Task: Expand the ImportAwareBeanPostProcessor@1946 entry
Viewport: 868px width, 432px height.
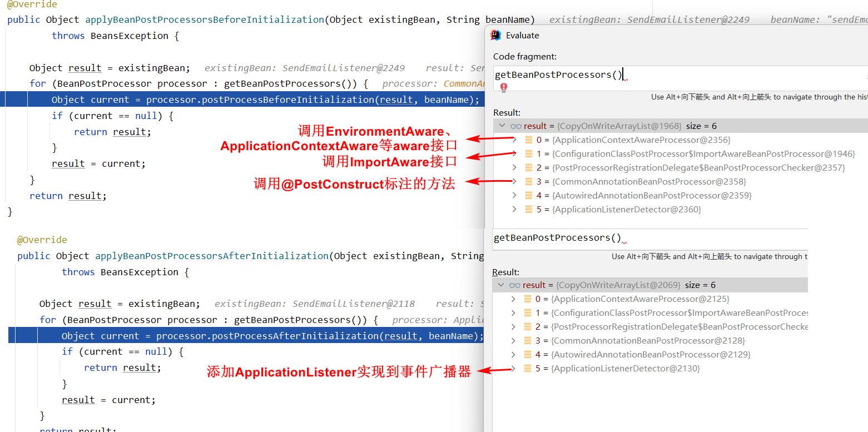Action: click(514, 154)
